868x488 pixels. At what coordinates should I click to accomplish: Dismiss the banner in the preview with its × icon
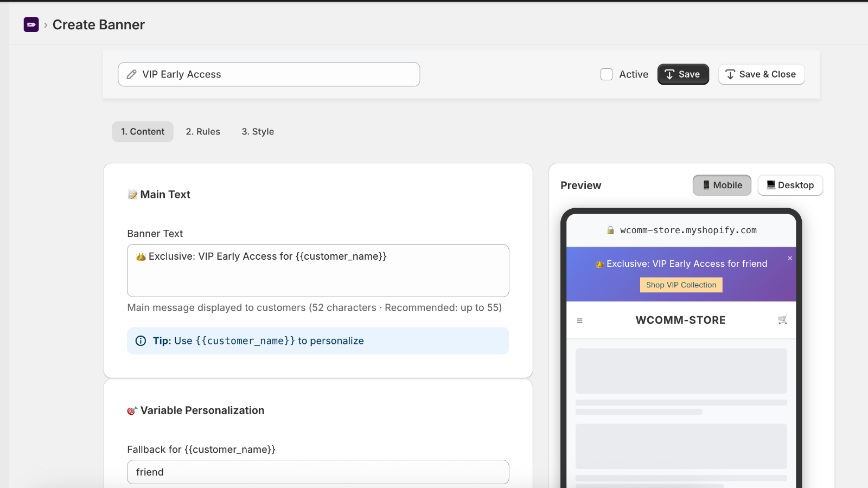pos(790,258)
